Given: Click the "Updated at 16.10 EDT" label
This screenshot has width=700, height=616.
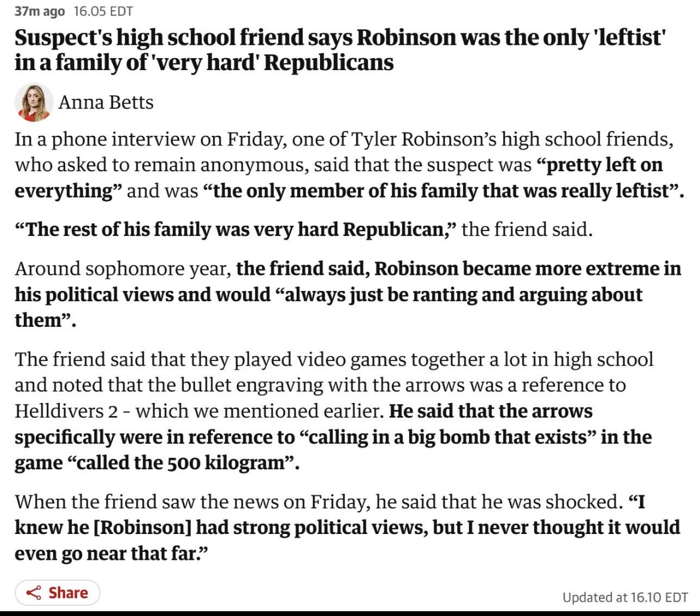Looking at the screenshot, I should click(x=625, y=597).
